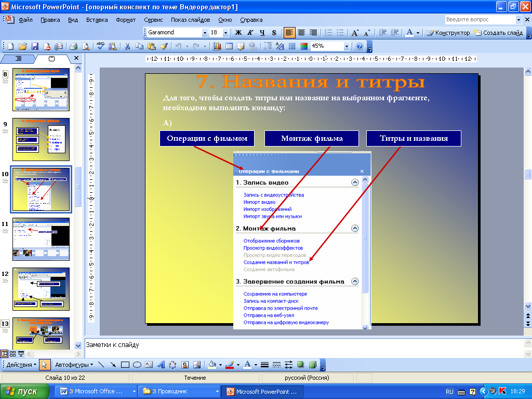The image size is (532, 399).
Task: Decrease font size with the small A icon
Action: (367, 33)
